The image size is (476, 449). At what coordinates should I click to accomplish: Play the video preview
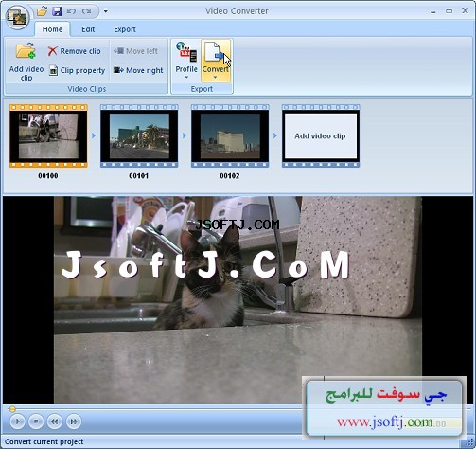coord(17,422)
